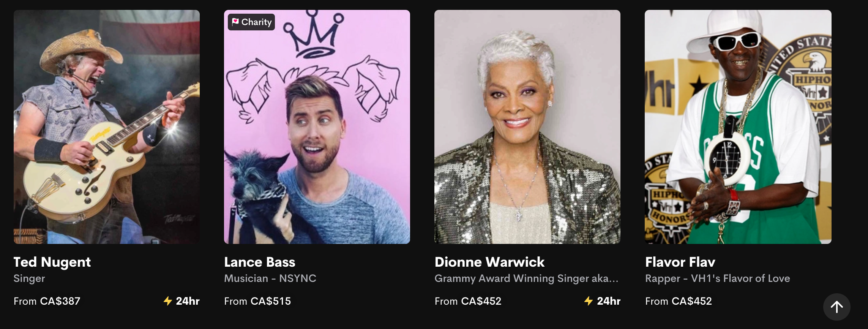This screenshot has width=868, height=329.
Task: Click the Dionne Warwick name link
Action: click(x=490, y=262)
